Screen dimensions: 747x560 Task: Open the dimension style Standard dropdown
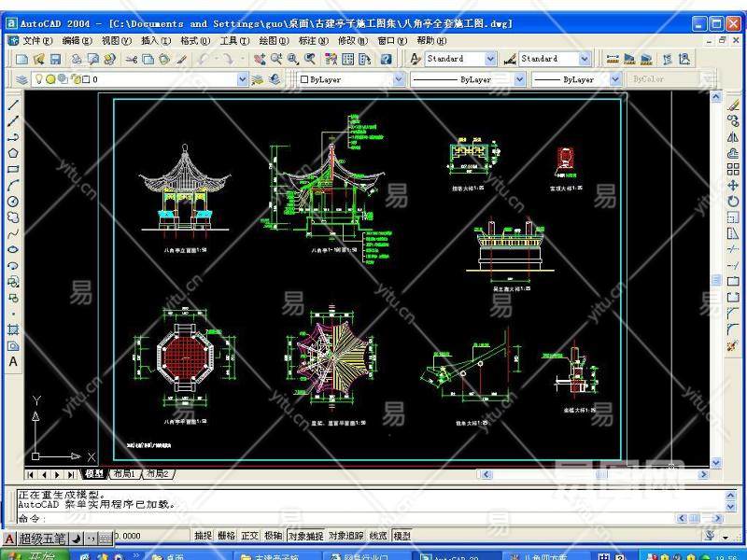coord(585,59)
